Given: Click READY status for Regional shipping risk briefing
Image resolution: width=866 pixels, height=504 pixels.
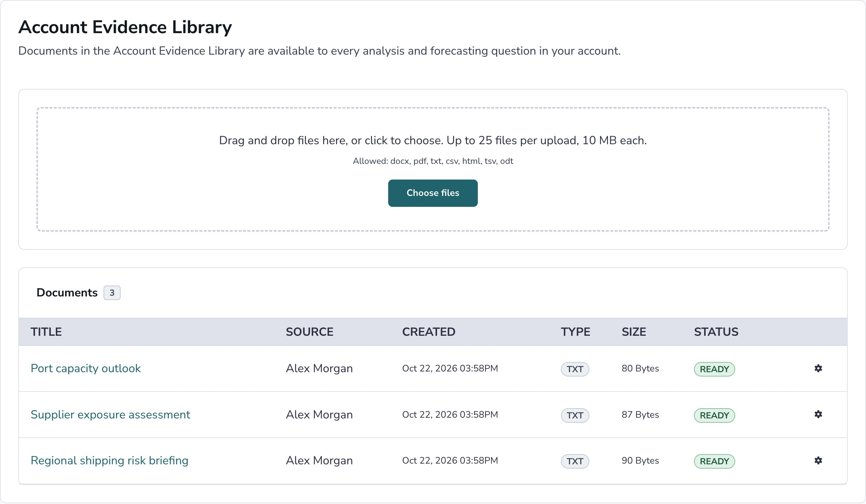Looking at the screenshot, I should [x=714, y=461].
